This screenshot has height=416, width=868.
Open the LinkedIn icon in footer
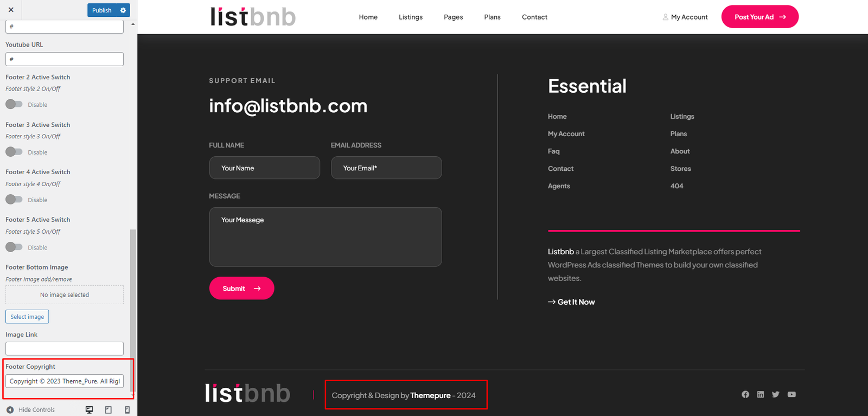761,394
